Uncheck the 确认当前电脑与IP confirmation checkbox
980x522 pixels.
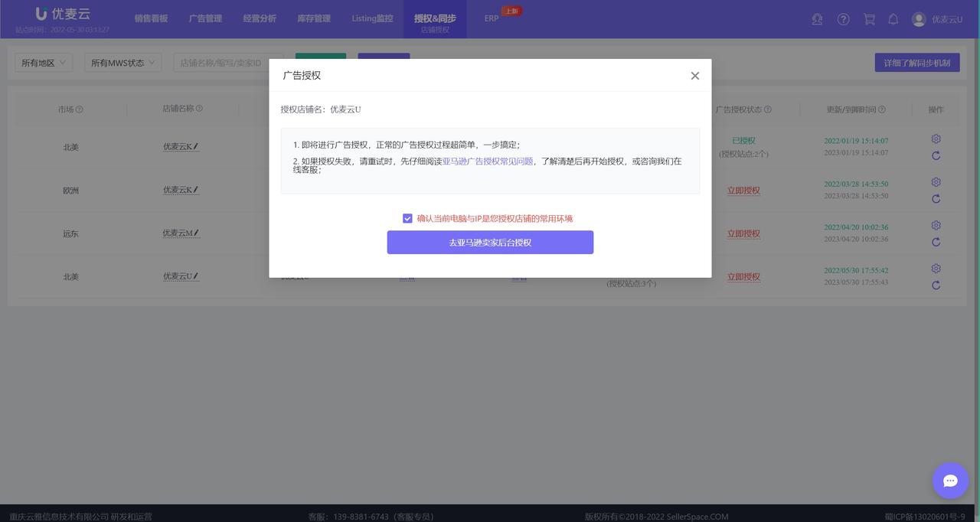click(x=407, y=218)
